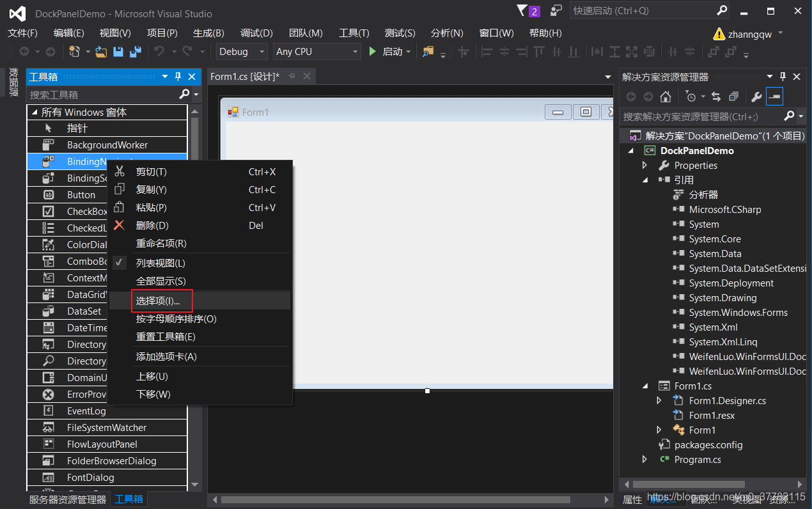Select System.Drawing reference in Solution Explorer
Image resolution: width=812 pixels, height=509 pixels.
(722, 298)
